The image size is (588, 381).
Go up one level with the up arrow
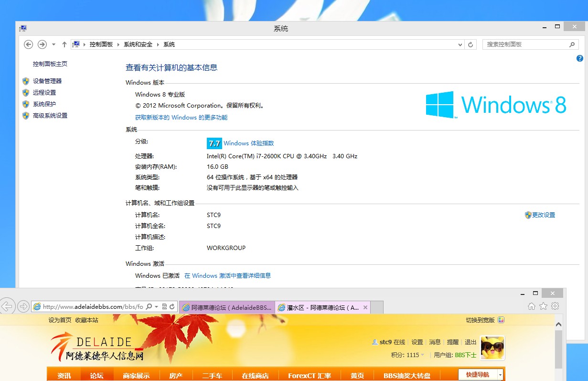coord(64,44)
